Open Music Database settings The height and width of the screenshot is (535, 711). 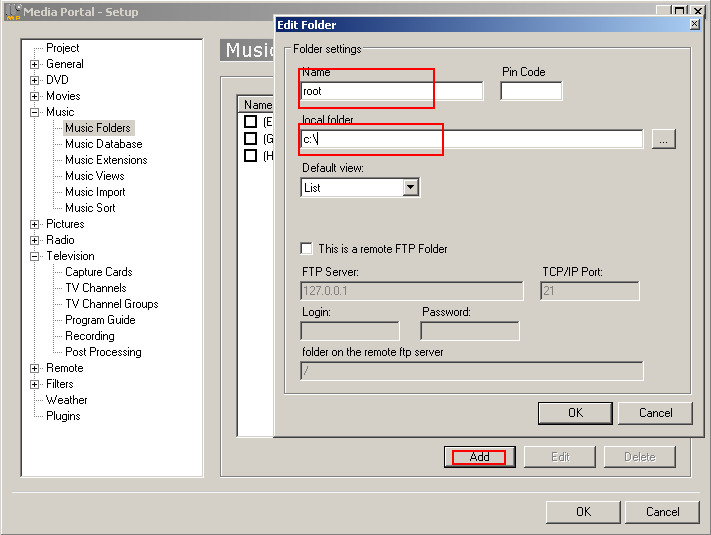(x=103, y=144)
